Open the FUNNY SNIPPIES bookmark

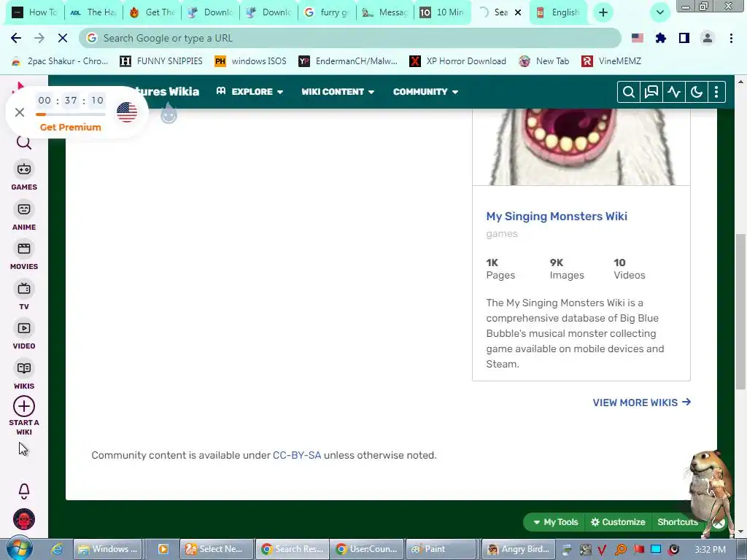[161, 61]
